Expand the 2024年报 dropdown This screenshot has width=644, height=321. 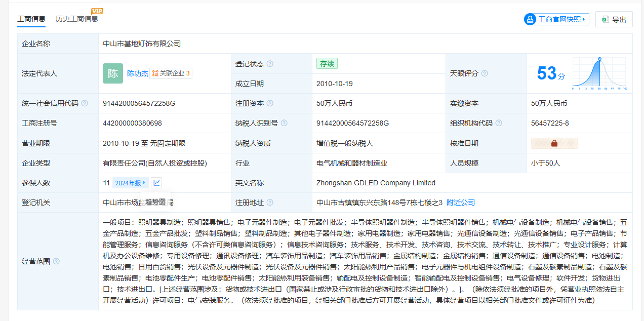coord(130,183)
